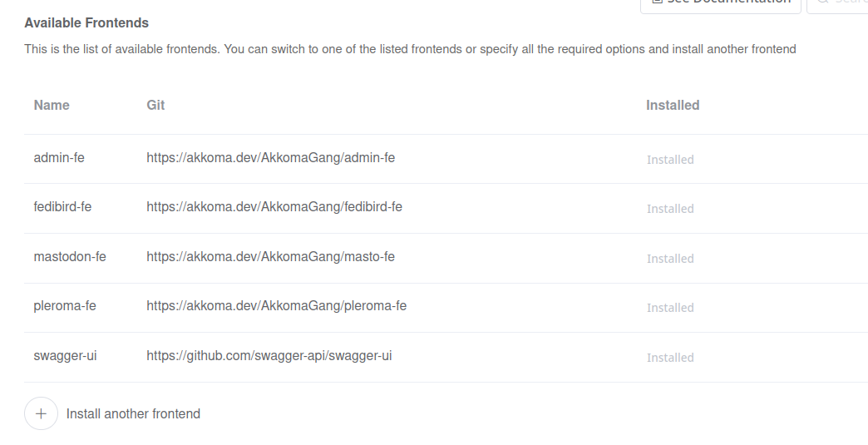
Task: Select the admin-fe name cell
Action: pyautogui.click(x=59, y=157)
